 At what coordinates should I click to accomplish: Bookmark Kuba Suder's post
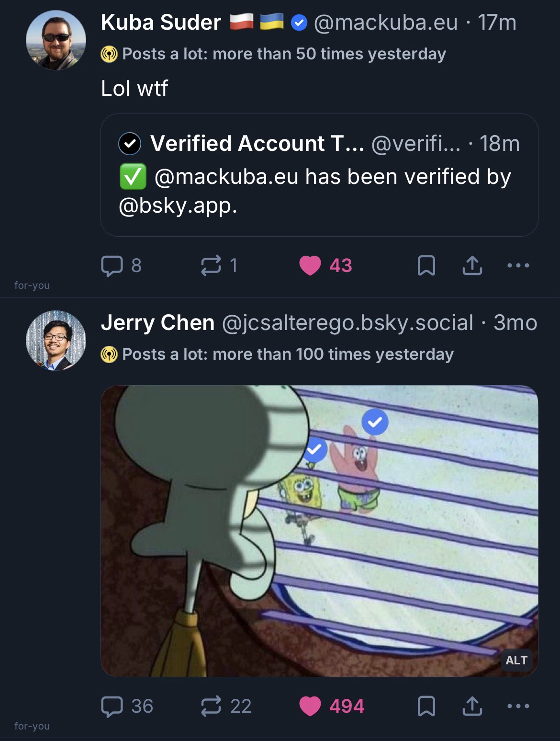(x=426, y=265)
